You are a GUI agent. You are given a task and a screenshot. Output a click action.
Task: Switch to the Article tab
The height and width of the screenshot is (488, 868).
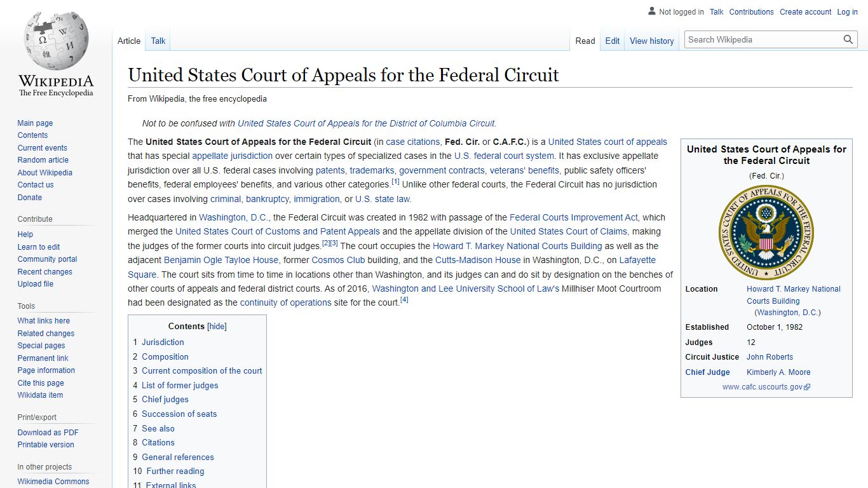coord(129,41)
